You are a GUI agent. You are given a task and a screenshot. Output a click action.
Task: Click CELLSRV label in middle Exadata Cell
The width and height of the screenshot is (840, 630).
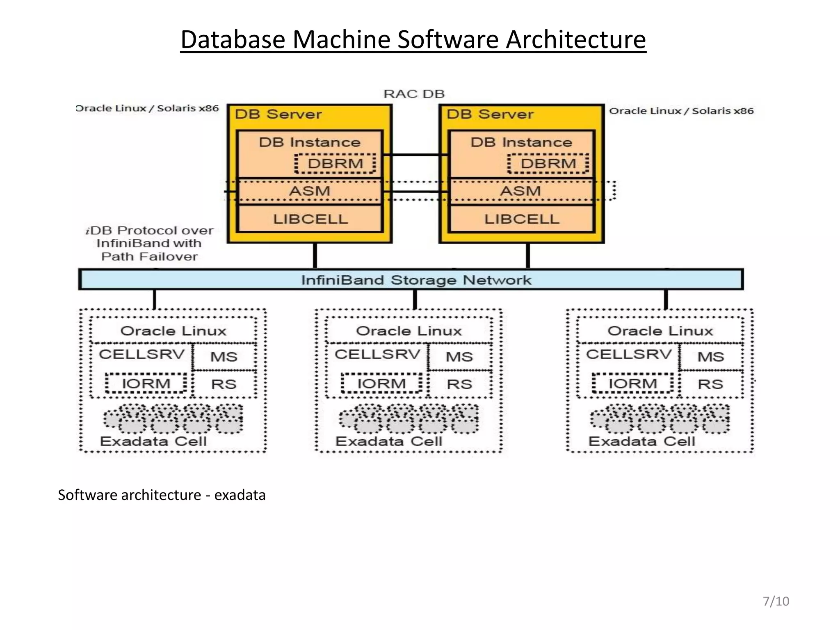point(377,354)
